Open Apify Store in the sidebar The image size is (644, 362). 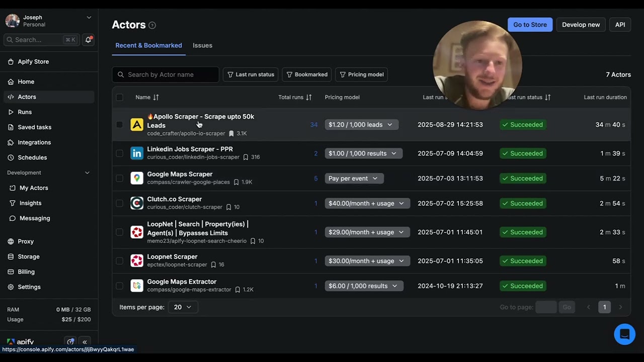pos(49,62)
